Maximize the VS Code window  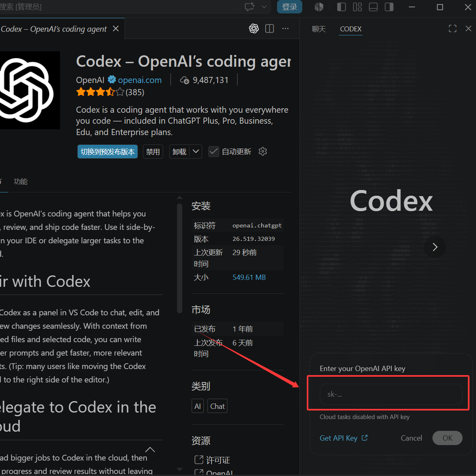440,7
